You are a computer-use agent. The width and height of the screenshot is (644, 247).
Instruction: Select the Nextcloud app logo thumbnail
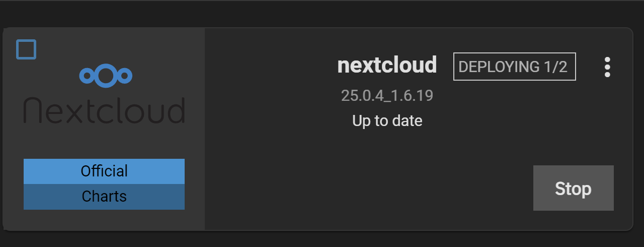pyautogui.click(x=104, y=94)
